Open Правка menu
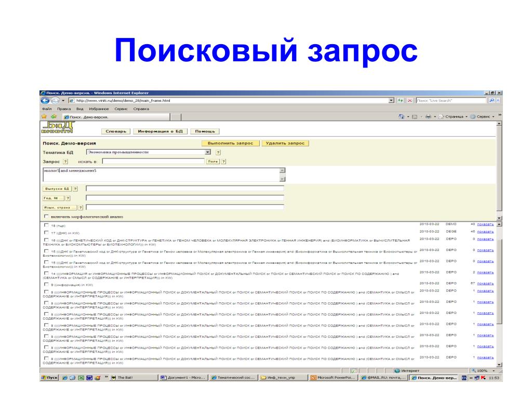532x399 pixels. 64,109
